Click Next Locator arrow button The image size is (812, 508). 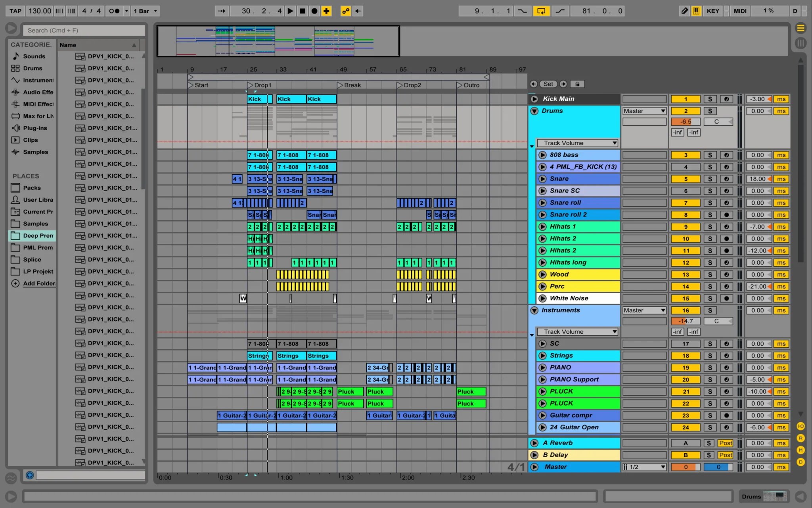click(563, 84)
